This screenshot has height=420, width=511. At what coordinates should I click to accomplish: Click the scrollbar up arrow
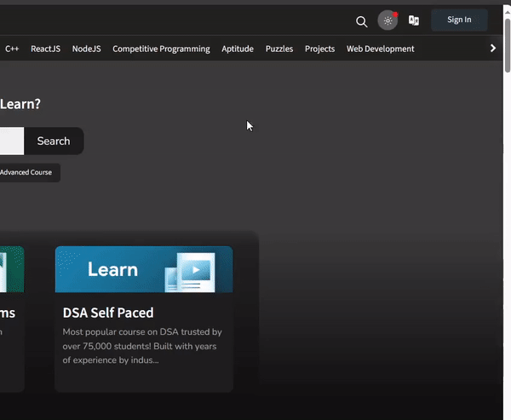[x=508, y=13]
